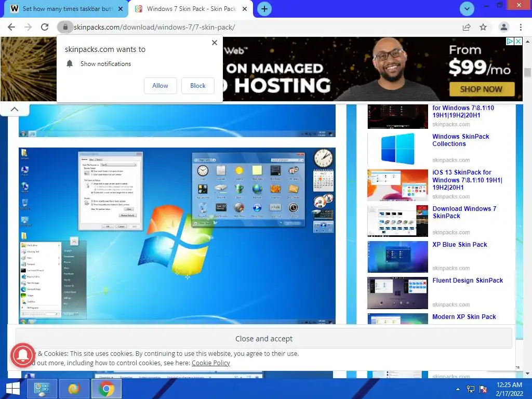The height and width of the screenshot is (399, 532).
Task: Block notifications from skinpacks.com
Action: coord(198,86)
